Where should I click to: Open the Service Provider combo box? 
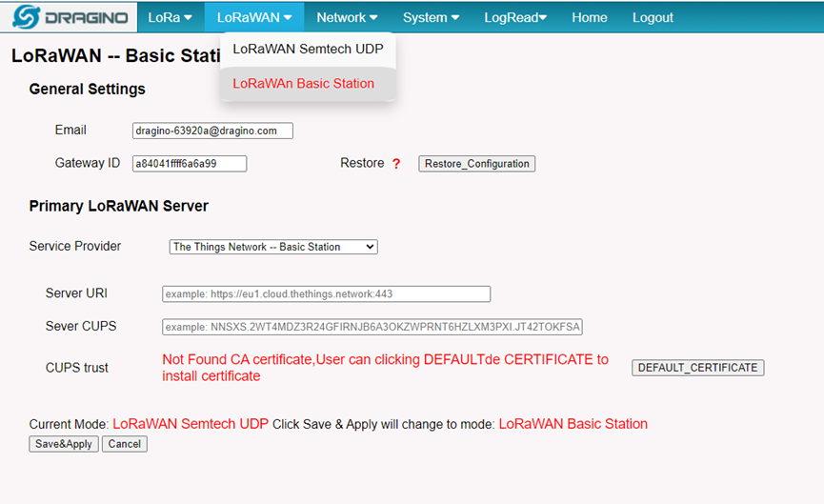pyautogui.click(x=273, y=247)
